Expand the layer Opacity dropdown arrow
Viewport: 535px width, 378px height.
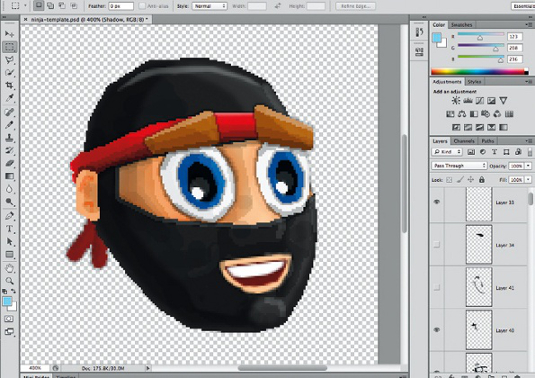click(x=529, y=166)
